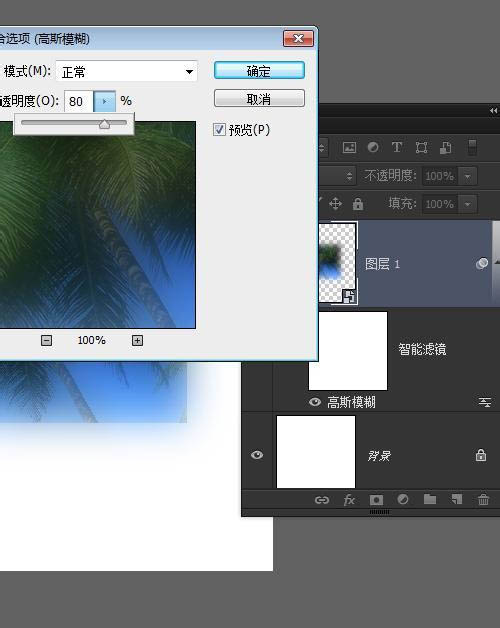Open the 模式 blend mode dropdown
The width and height of the screenshot is (500, 628).
click(127, 72)
